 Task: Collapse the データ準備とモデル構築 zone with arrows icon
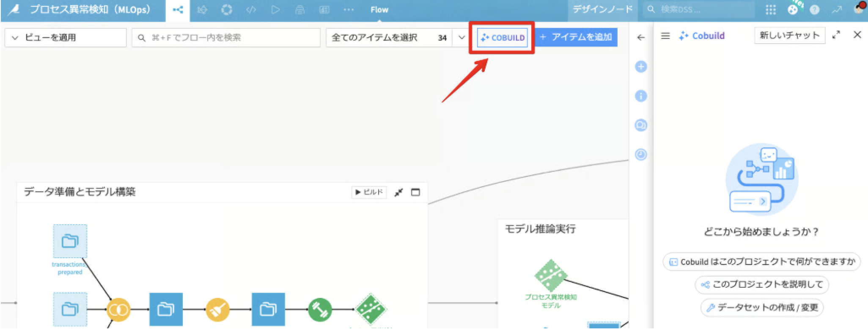tap(398, 193)
